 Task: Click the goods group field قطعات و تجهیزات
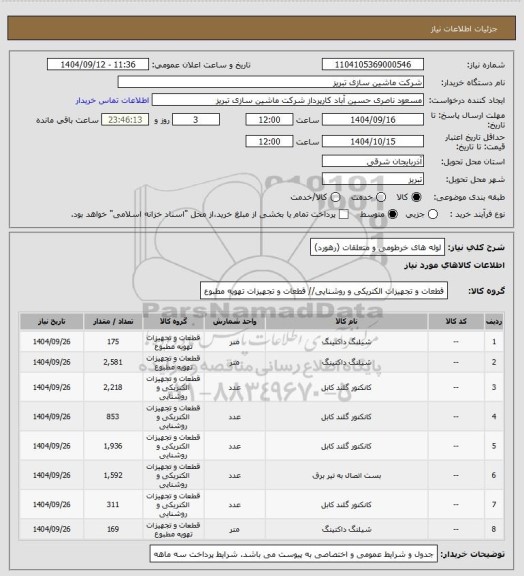pos(324,291)
